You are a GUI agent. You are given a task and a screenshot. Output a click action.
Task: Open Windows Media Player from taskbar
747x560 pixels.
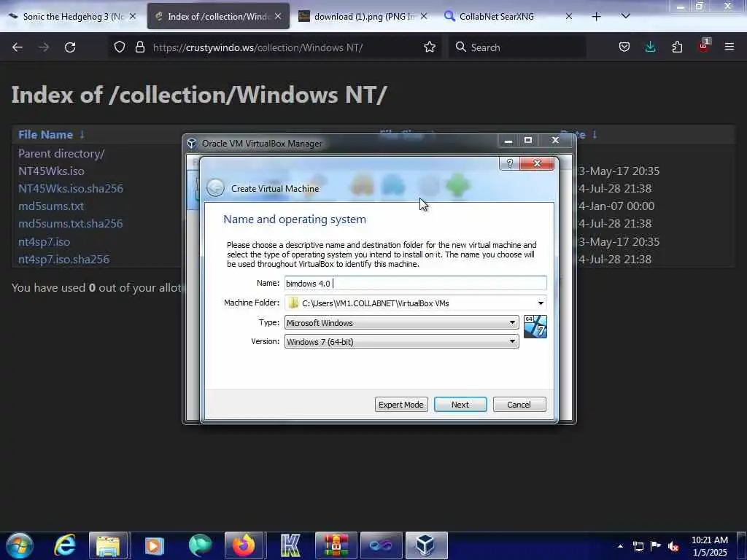point(154,545)
